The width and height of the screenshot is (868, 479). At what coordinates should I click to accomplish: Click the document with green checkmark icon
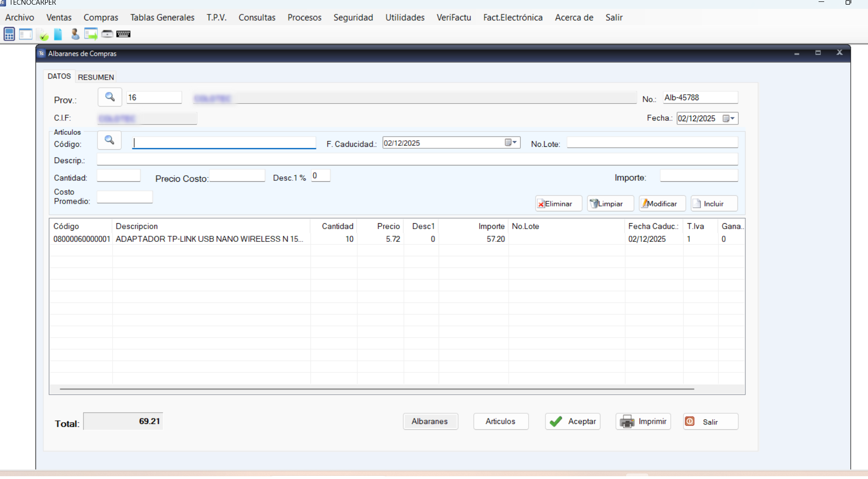pyautogui.click(x=43, y=34)
